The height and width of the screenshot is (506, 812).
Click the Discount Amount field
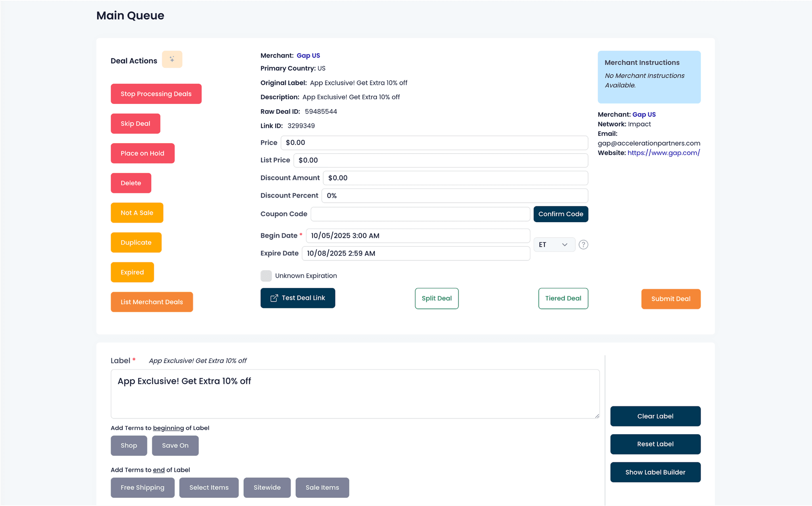[456, 178]
